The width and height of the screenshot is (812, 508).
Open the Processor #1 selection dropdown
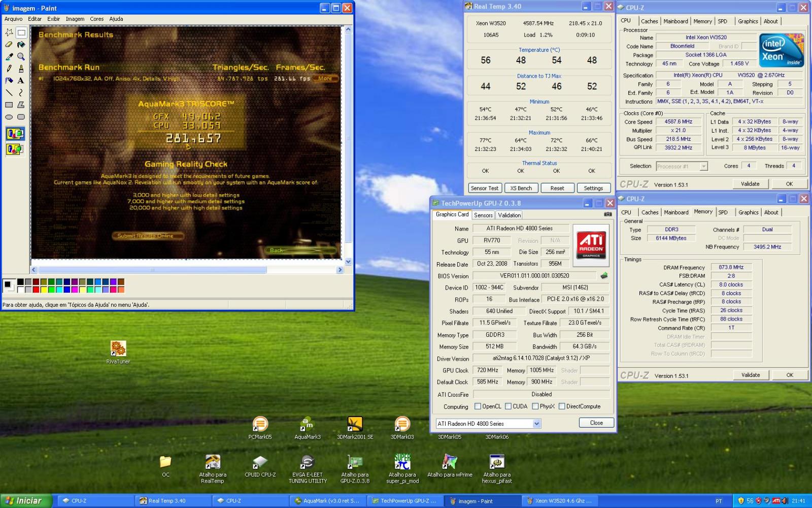(682, 166)
